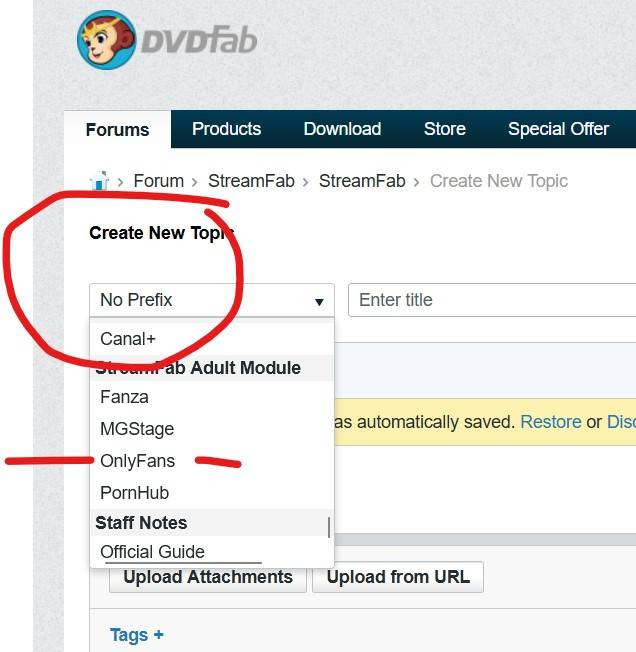The width and height of the screenshot is (636, 652).
Task: Expand Tags with the plus sign
Action: [158, 634]
